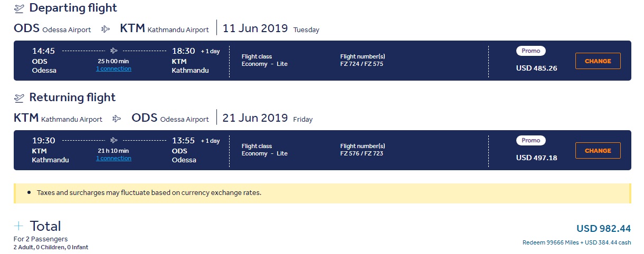Click the Promo badge above USD 485.26
This screenshot has height=254, width=644.
[x=531, y=51]
